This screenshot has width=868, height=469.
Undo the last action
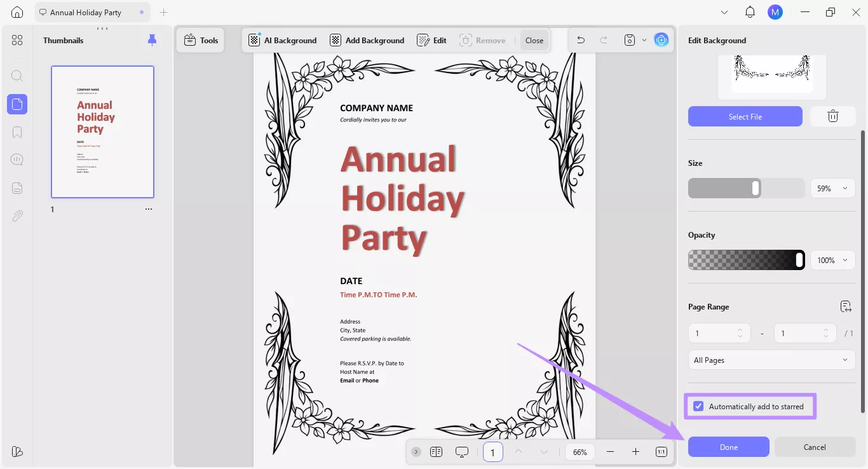tap(580, 39)
